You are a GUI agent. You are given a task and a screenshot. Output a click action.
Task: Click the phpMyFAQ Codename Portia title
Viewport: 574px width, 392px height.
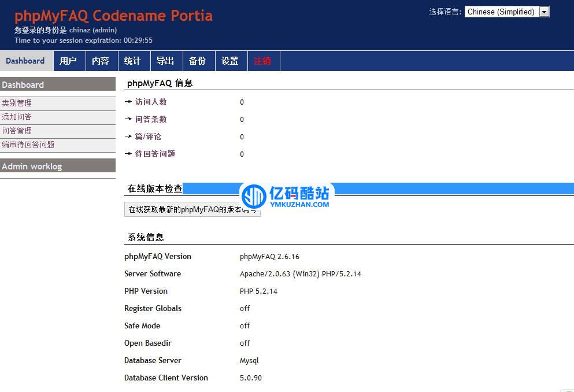point(113,16)
